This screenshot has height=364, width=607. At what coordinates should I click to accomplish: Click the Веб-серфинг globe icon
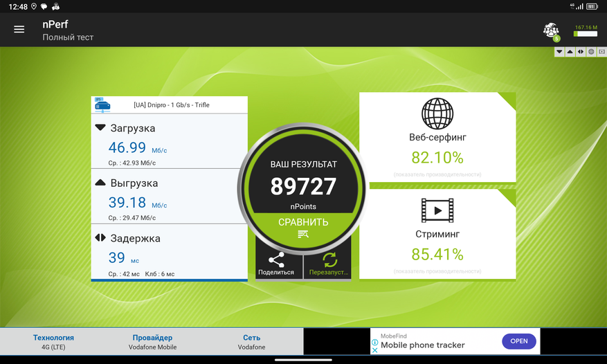[x=437, y=113]
